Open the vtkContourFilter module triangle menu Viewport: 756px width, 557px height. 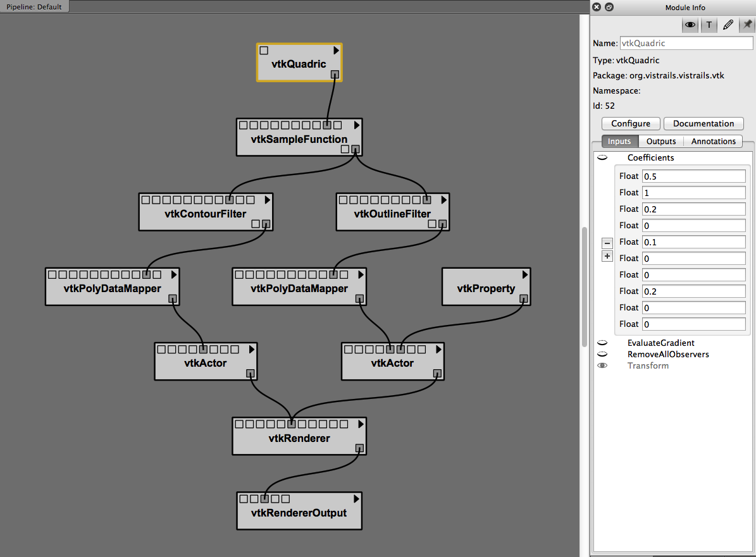coord(267,200)
